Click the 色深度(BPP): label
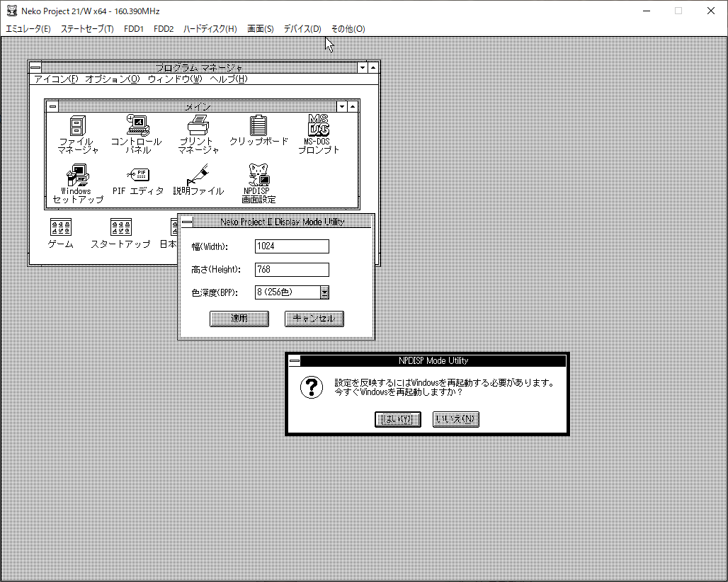728x582 pixels. 215,293
